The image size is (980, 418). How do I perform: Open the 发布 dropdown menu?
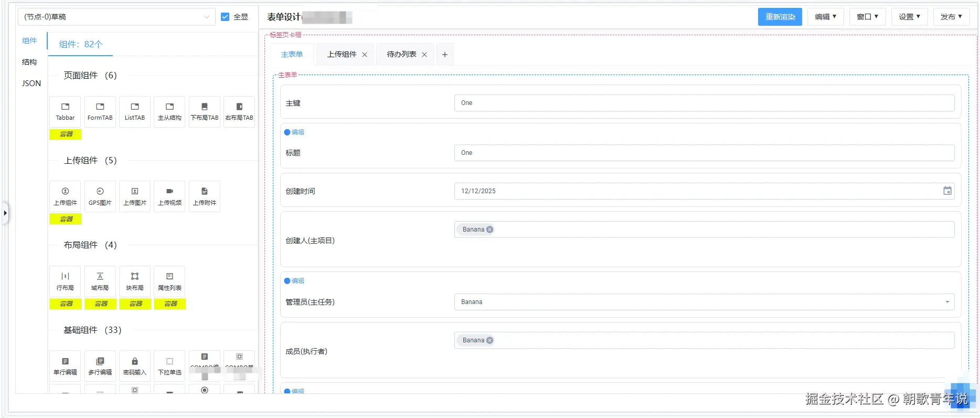point(951,17)
